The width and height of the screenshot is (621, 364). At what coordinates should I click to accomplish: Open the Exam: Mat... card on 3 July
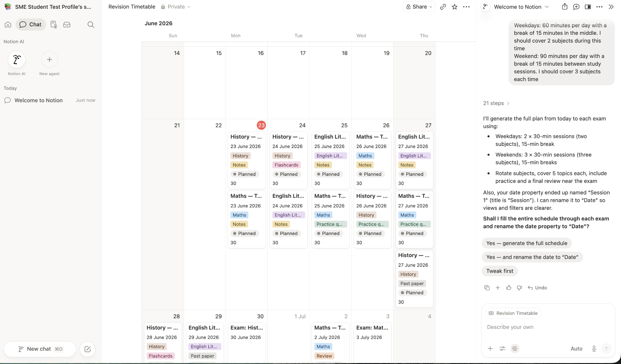point(372,342)
